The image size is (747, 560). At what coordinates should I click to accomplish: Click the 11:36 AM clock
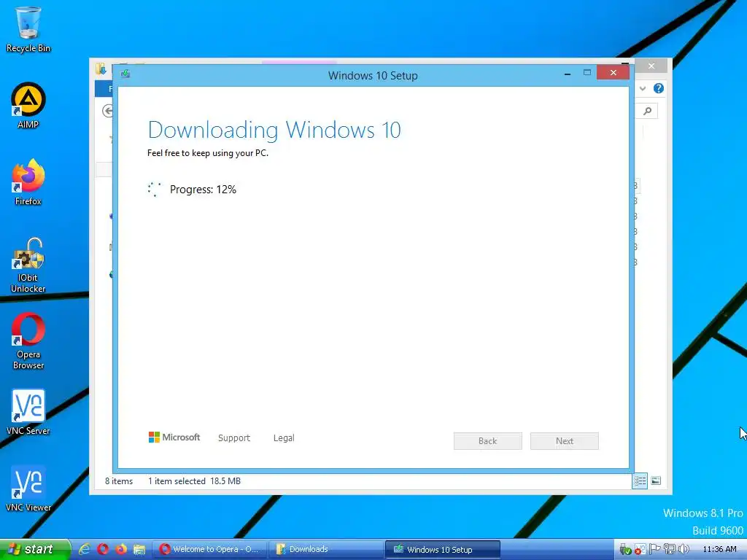(719, 549)
